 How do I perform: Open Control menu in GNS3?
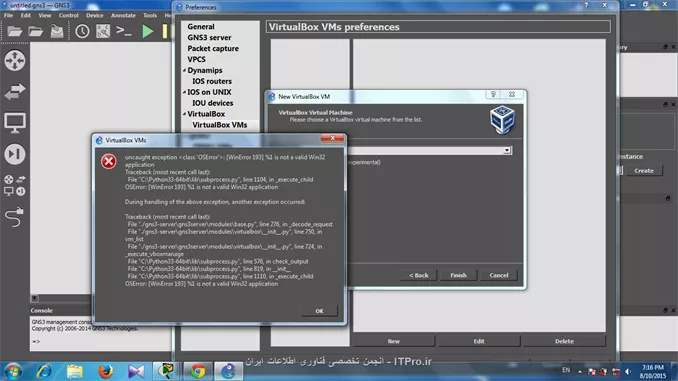(x=69, y=15)
